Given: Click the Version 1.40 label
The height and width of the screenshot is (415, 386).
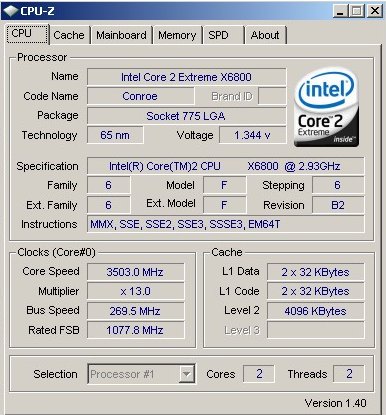Looking at the screenshot, I should [x=335, y=403].
